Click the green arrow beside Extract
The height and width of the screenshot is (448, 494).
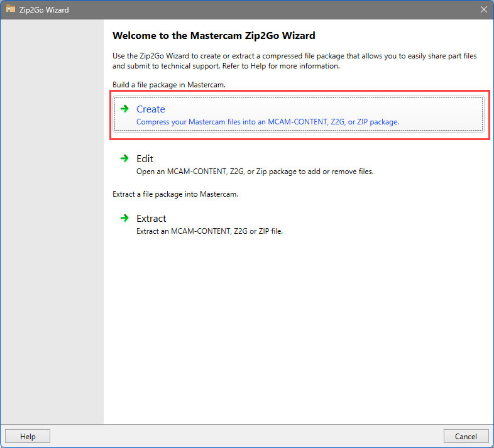(x=125, y=218)
